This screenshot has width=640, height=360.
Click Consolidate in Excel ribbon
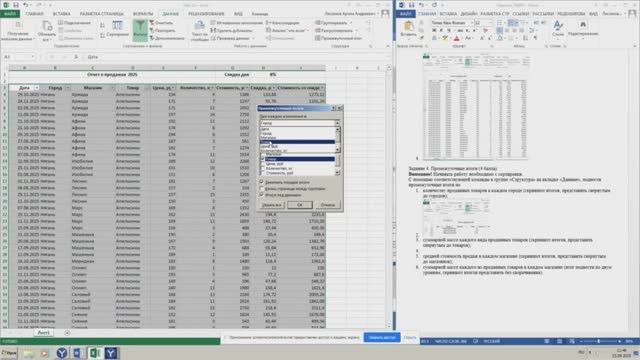click(282, 23)
